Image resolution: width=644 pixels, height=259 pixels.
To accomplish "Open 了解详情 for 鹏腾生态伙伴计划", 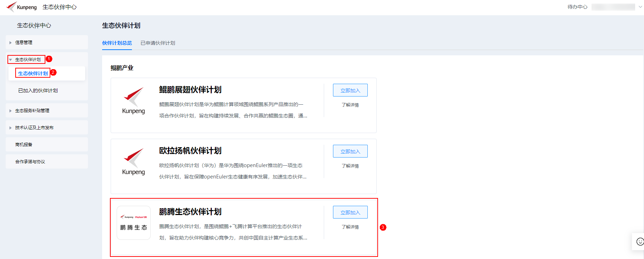I will click(350, 227).
